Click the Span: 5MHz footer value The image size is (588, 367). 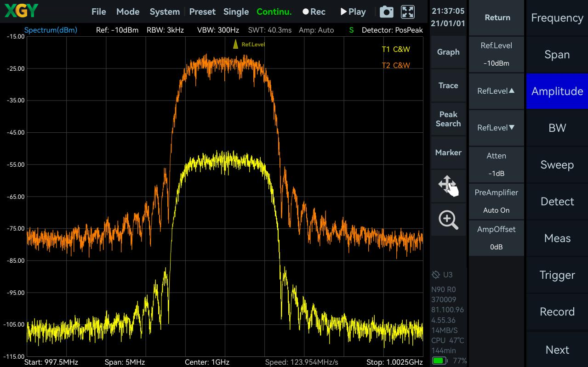coord(125,362)
